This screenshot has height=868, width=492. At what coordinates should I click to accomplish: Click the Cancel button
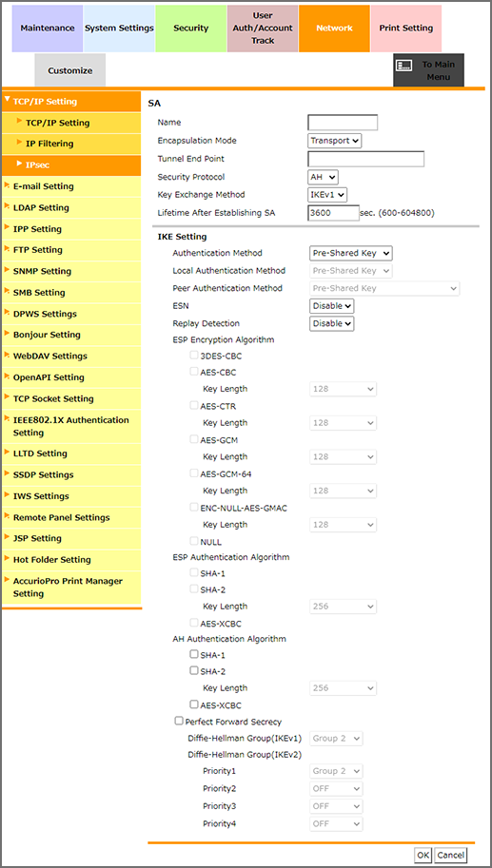[450, 855]
